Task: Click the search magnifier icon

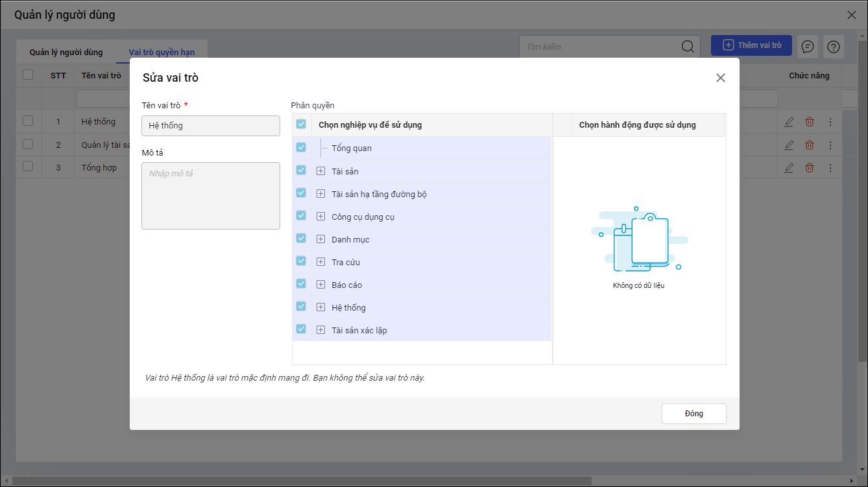Action: click(x=688, y=47)
